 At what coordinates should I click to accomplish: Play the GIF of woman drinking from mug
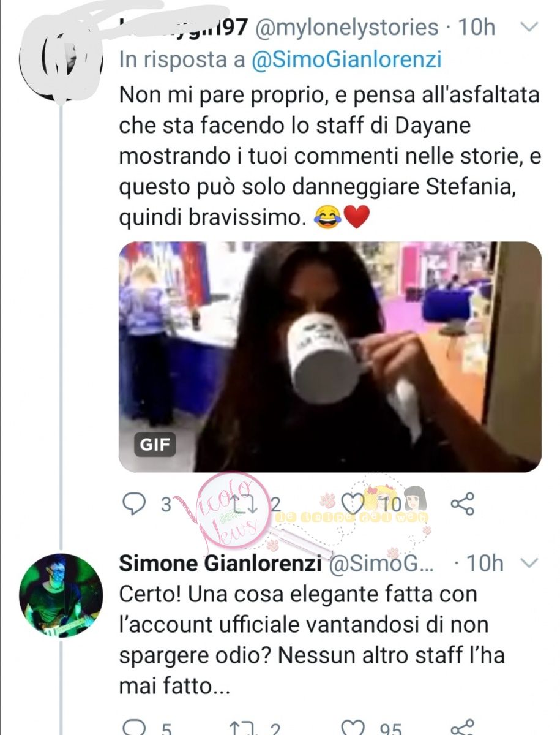click(x=330, y=357)
